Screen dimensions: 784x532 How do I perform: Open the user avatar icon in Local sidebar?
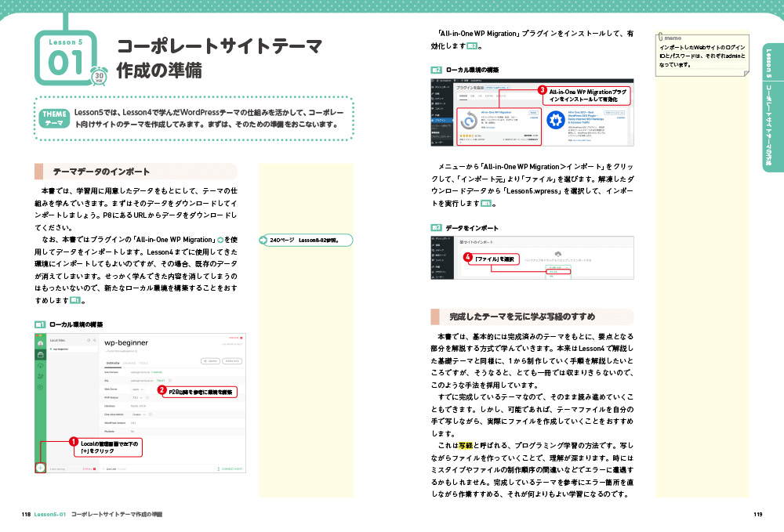(41, 344)
